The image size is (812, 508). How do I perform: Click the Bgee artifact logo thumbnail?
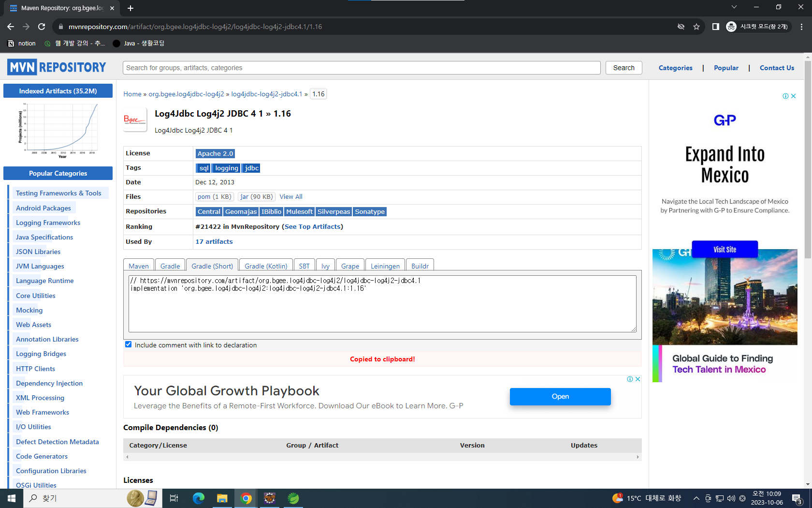tap(135, 120)
